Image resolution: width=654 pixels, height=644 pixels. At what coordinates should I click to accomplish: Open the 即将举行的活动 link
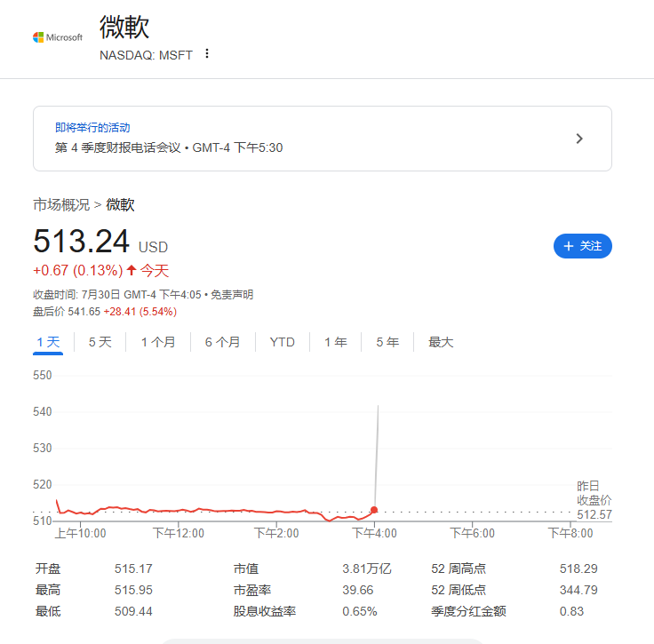[92, 128]
